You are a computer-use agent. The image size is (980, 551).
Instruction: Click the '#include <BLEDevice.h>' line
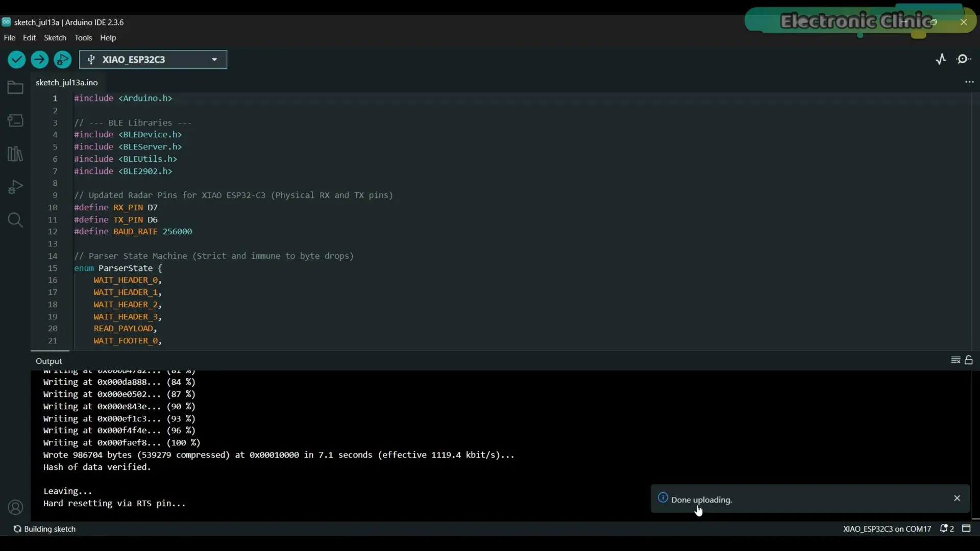tap(128, 135)
